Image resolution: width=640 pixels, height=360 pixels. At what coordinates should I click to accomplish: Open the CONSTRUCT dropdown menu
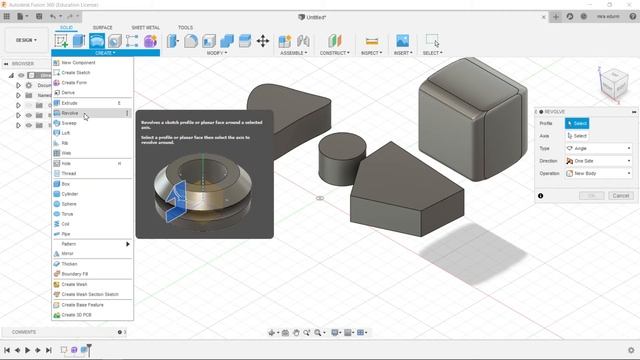[335, 53]
